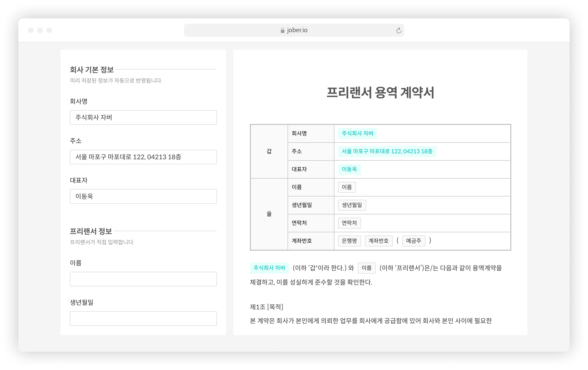Click the 본 계약은 회사가 본인에게 paragraph line
The height and width of the screenshot is (370, 588).
point(371,321)
